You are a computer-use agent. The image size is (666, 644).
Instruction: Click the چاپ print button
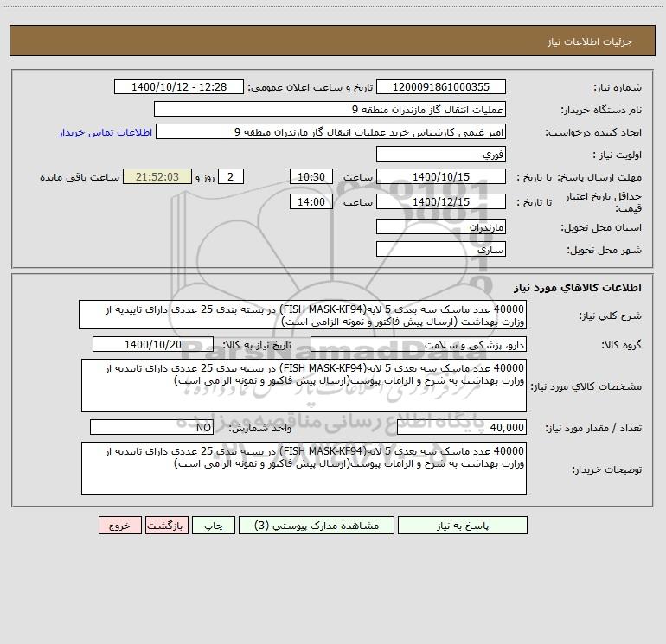point(214,525)
